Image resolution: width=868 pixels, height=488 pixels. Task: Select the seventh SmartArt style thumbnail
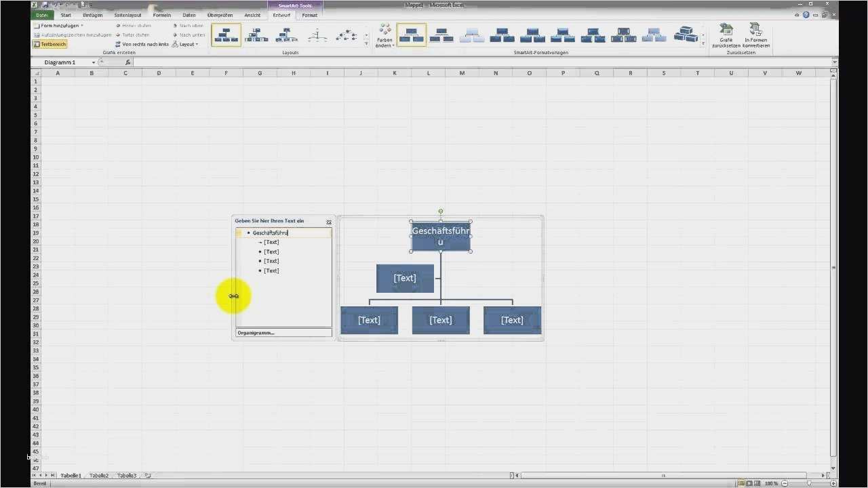(593, 35)
